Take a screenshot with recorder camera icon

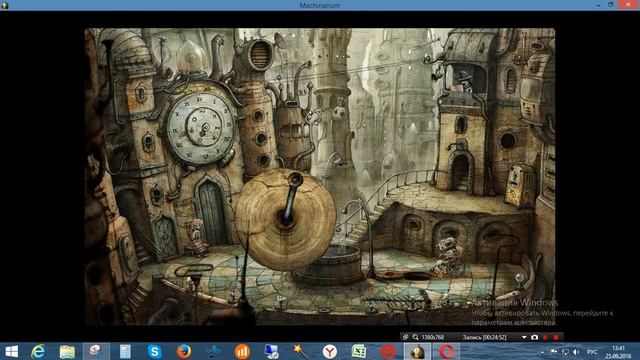coord(534,337)
